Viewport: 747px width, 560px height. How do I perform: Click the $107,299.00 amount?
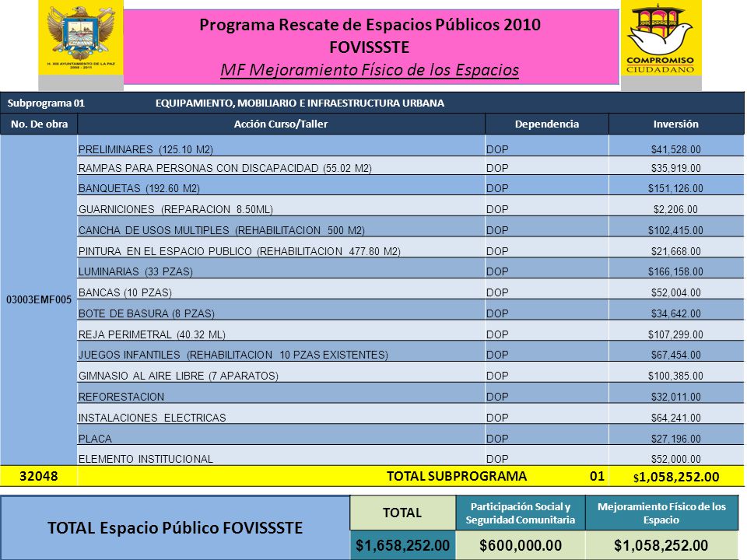(x=675, y=334)
